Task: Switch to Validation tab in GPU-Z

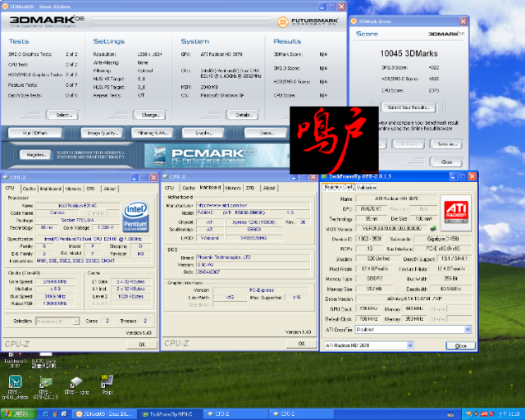Action: coord(367,187)
